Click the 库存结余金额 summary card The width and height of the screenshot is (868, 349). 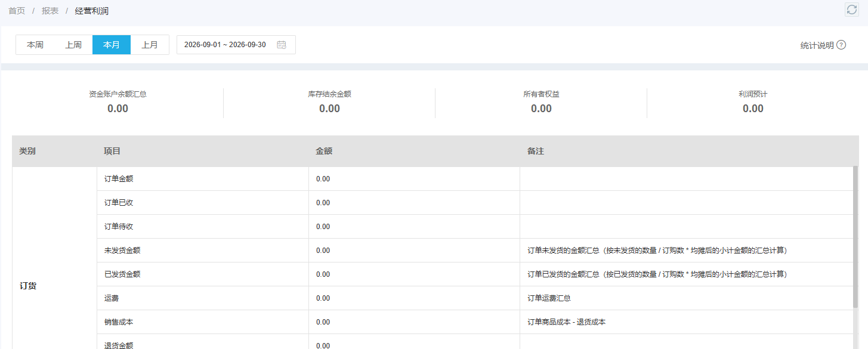329,103
